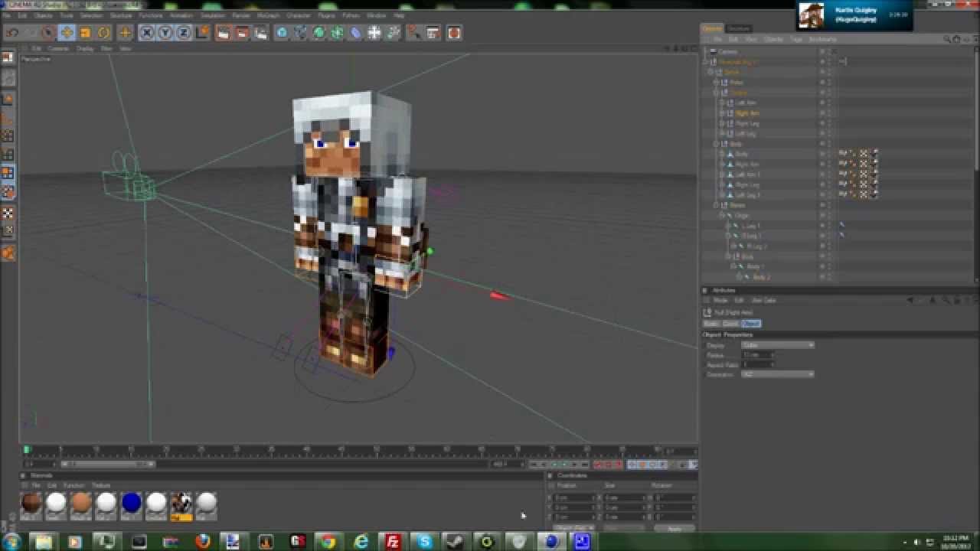Screen dimensions: 980x551
Task: Switch the coordinate system icon
Action: 203,33
